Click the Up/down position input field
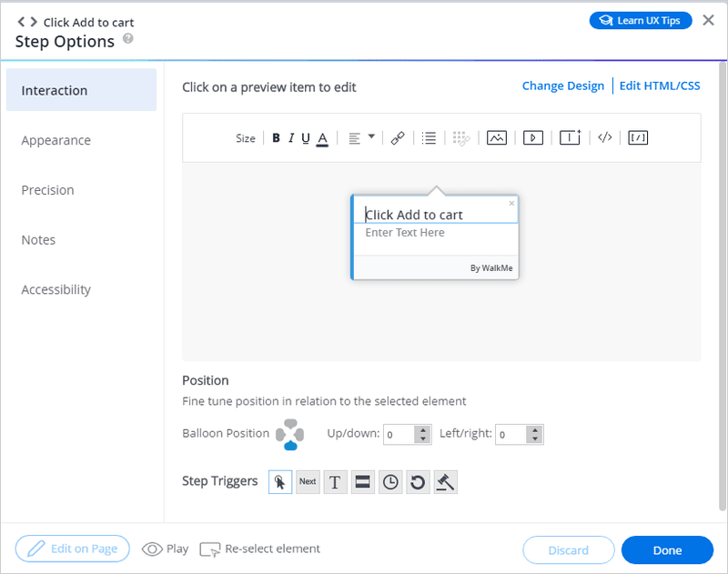Screen dimensions: 728x574 400,434
